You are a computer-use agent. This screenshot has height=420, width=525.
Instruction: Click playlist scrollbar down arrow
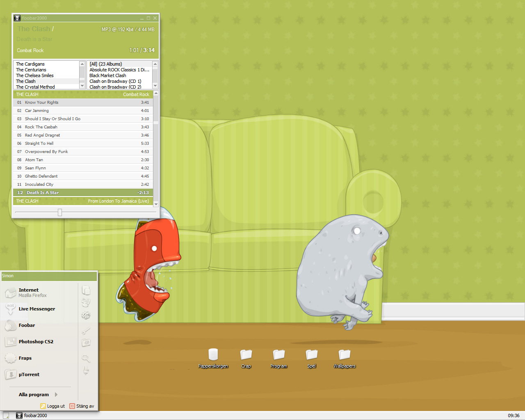[156, 204]
